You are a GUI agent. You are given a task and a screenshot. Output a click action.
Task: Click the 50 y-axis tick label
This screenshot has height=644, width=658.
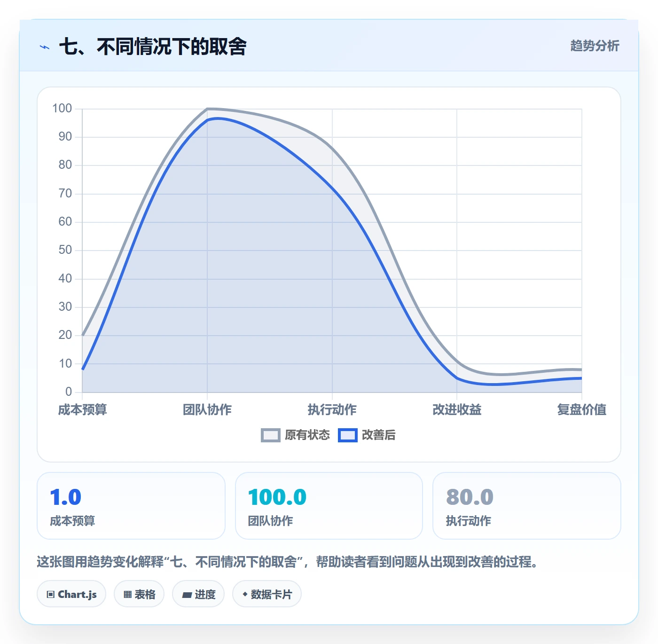(65, 250)
